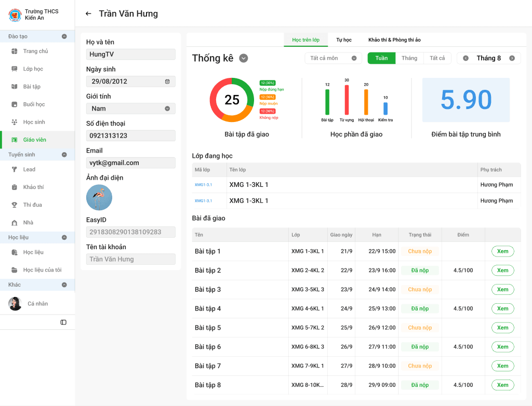532x406 pixels.
Task: Go to Khảo thí in the sidebar
Action: tap(37, 187)
